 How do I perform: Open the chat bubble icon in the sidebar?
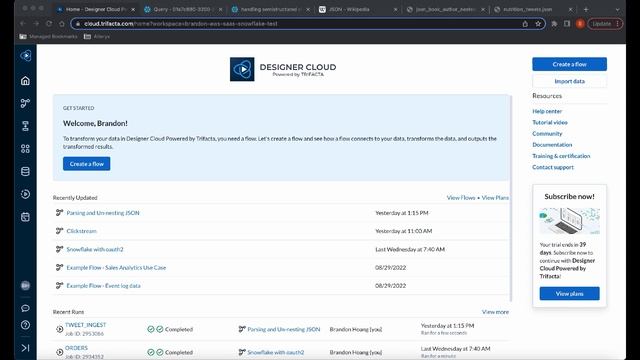(25, 308)
